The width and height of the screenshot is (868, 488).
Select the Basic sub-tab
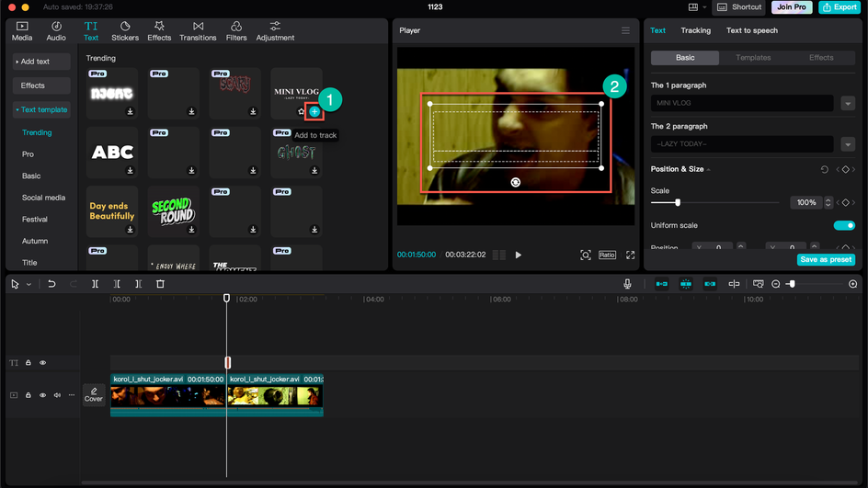pyautogui.click(x=685, y=58)
